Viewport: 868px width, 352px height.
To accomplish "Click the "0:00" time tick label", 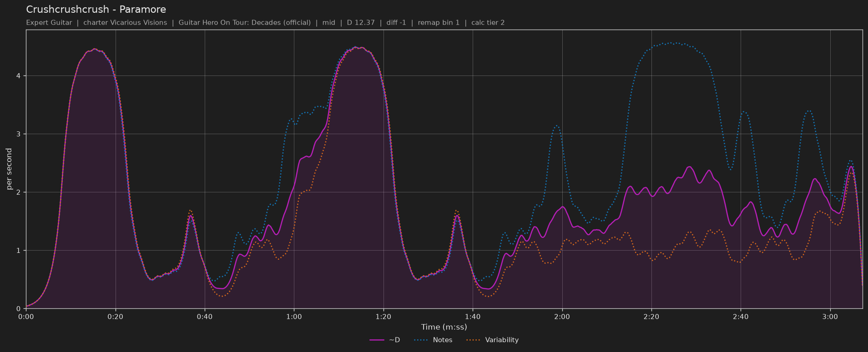I will tap(26, 317).
